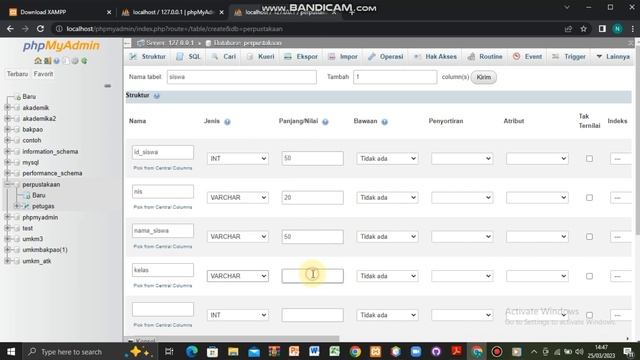The image size is (640, 360).
Task: Open the Ekspor tab
Action: (x=301, y=57)
